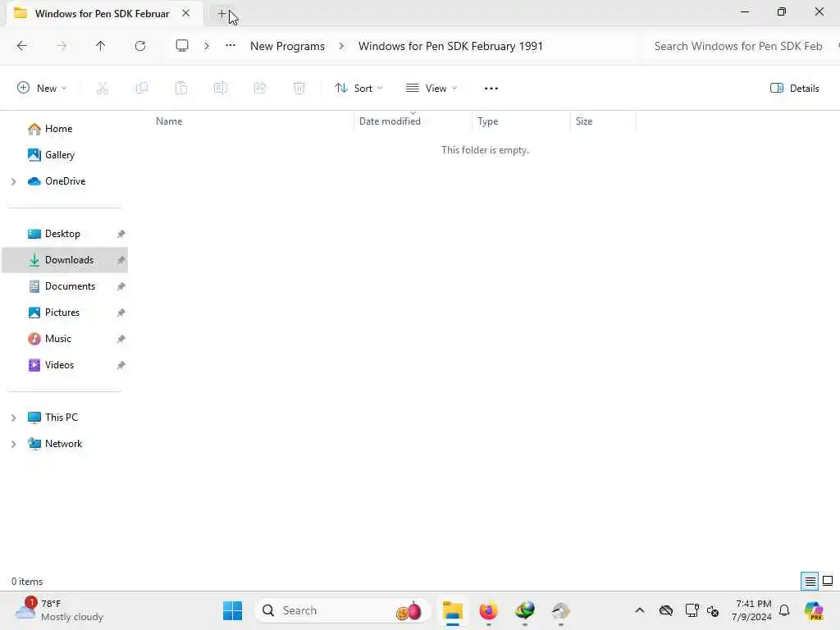Switch to details list view layout

pos(810,581)
